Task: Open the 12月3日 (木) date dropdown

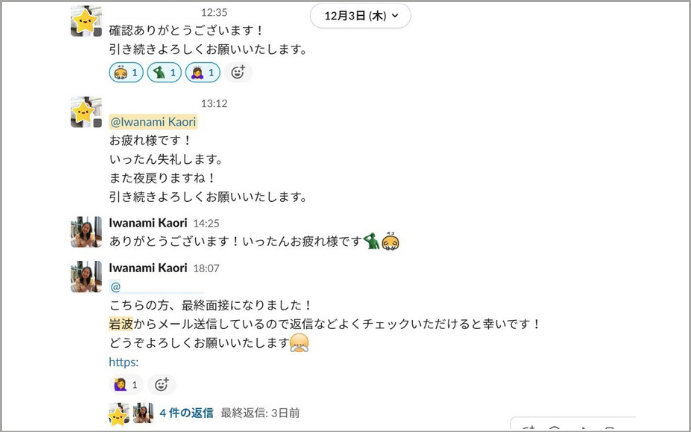Action: [x=360, y=16]
